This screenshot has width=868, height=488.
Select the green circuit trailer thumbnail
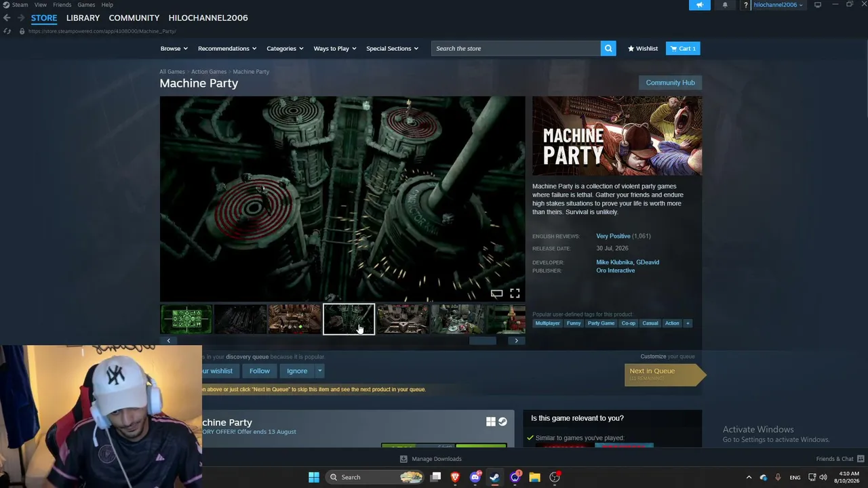pos(186,319)
